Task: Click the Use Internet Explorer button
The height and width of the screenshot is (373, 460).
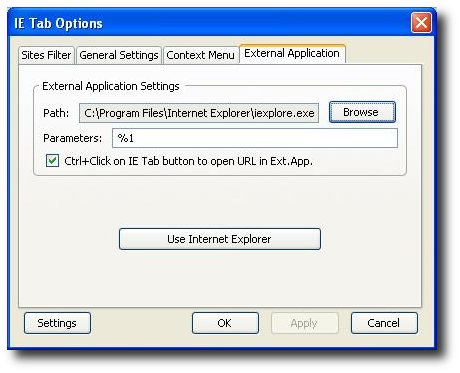Action: [x=220, y=239]
